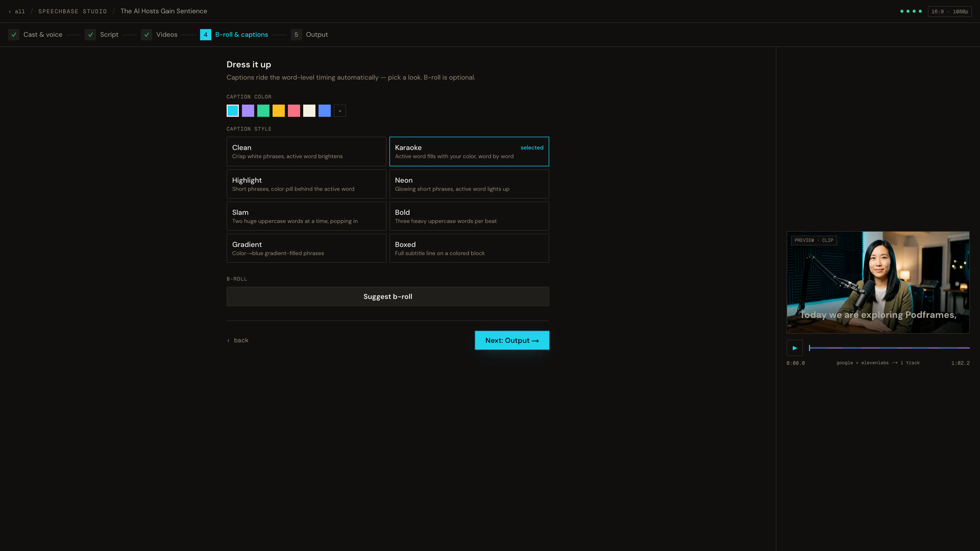
Task: Go to the Script step
Action: 109,35
